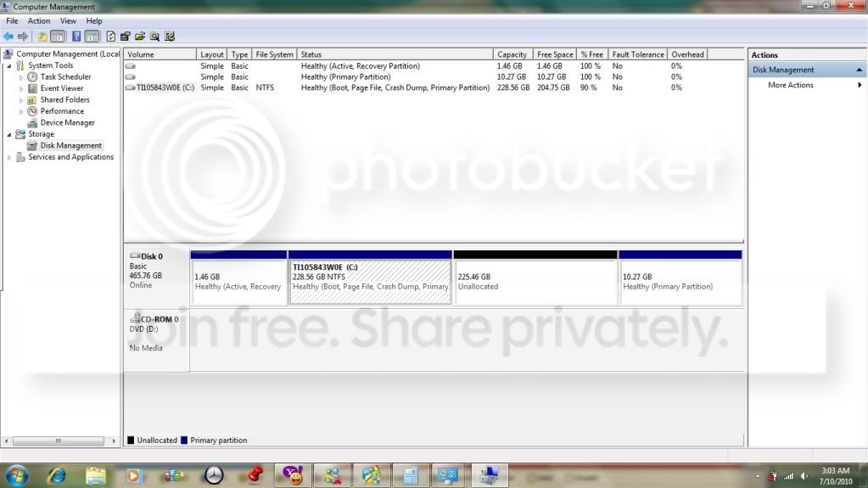Launch Internet Explorer from the taskbar
The image size is (868, 488).
point(57,475)
